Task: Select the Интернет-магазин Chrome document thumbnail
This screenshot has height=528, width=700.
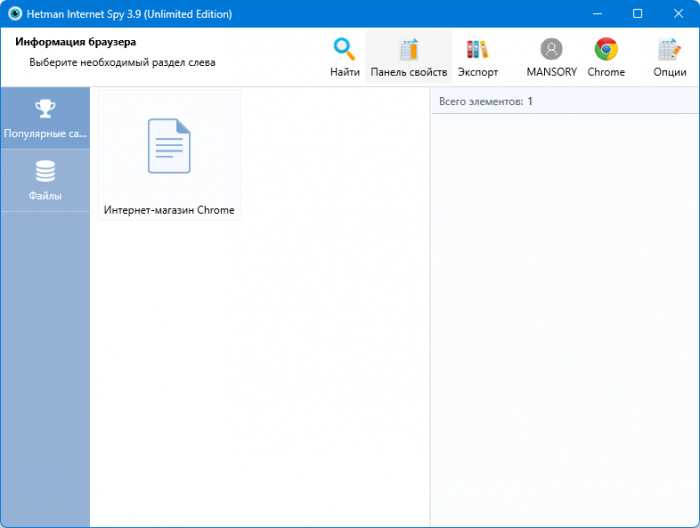Action: coord(168,146)
